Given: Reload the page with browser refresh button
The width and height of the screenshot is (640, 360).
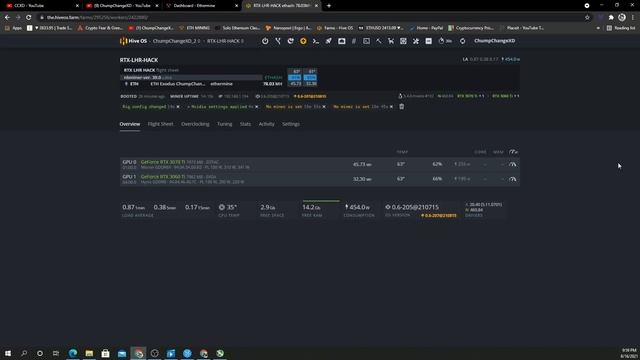Looking at the screenshot, I should pyautogui.click(x=29, y=18).
